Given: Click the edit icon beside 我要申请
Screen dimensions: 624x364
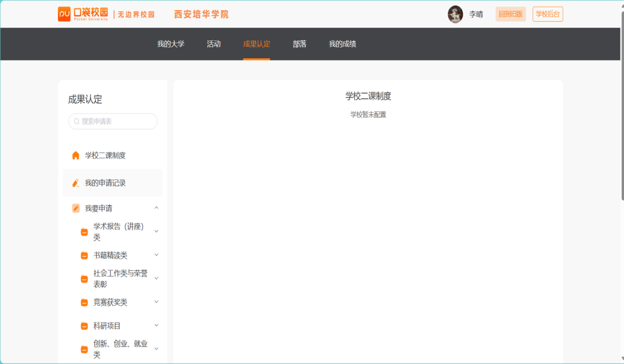Looking at the screenshot, I should point(76,209).
